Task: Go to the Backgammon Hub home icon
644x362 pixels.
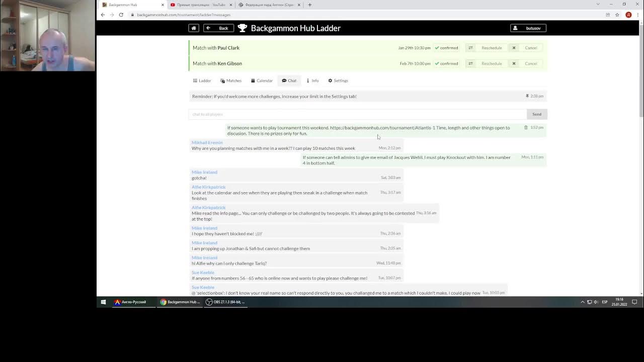Action: pyautogui.click(x=194, y=28)
